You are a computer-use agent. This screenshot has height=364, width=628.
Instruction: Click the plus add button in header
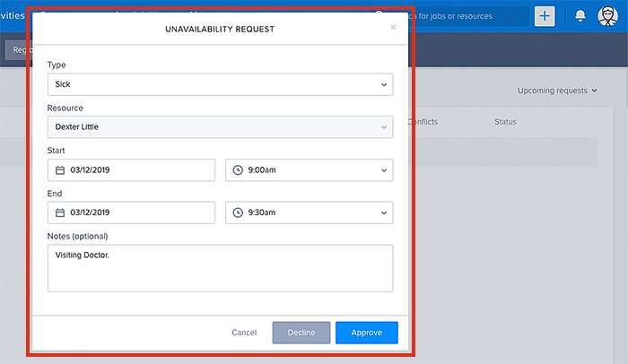coord(545,16)
